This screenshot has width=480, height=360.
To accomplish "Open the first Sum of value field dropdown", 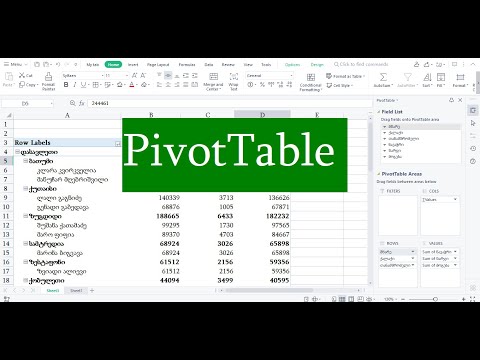I will click(x=455, y=252).
